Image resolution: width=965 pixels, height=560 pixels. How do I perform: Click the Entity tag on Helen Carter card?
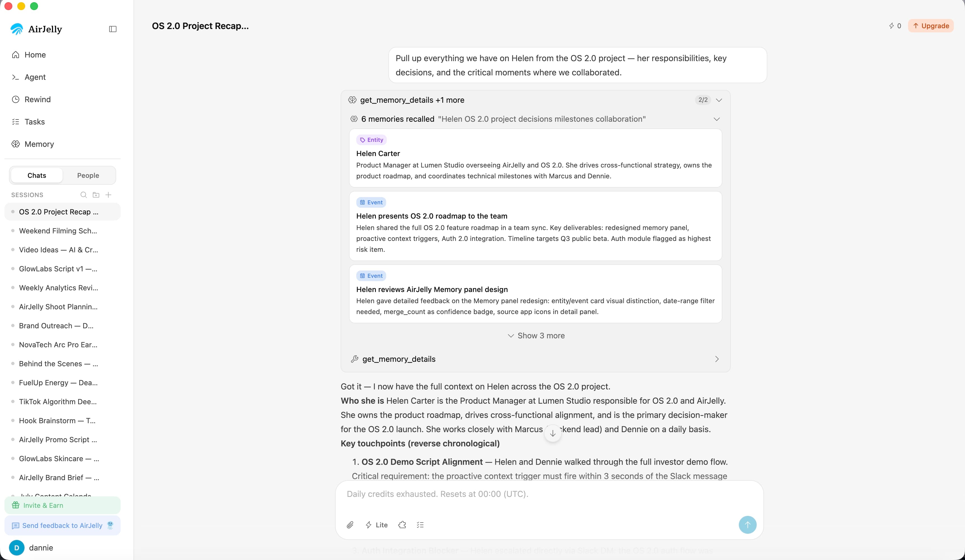(371, 140)
